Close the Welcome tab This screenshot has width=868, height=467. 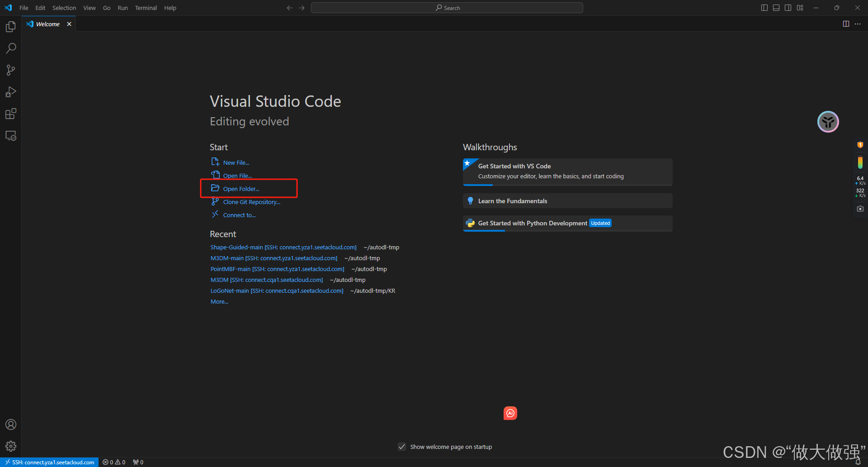point(69,24)
